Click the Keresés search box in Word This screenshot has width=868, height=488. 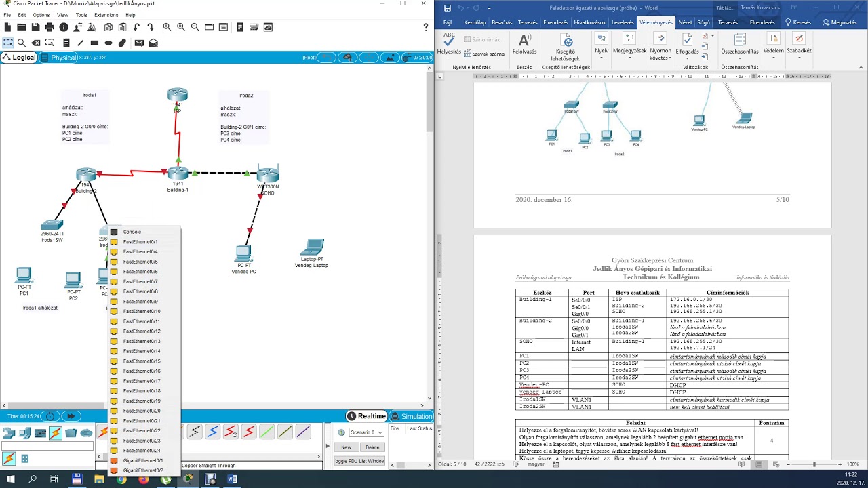(x=797, y=22)
